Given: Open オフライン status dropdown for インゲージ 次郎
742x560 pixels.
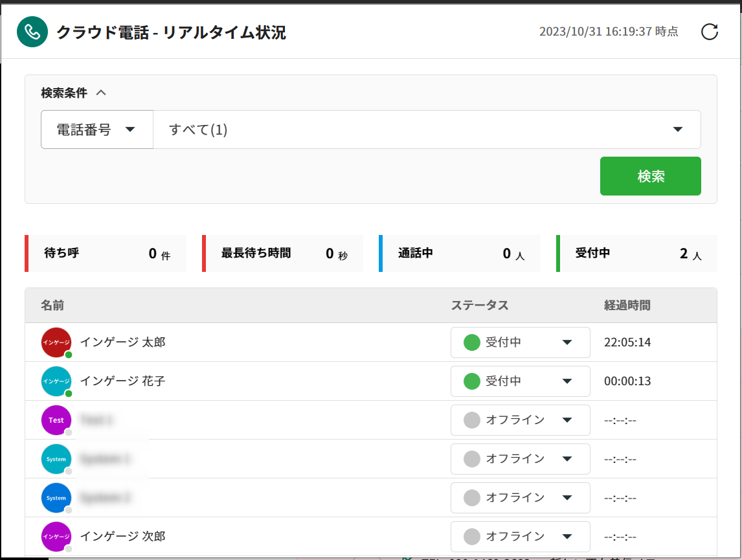Looking at the screenshot, I should 520,537.
